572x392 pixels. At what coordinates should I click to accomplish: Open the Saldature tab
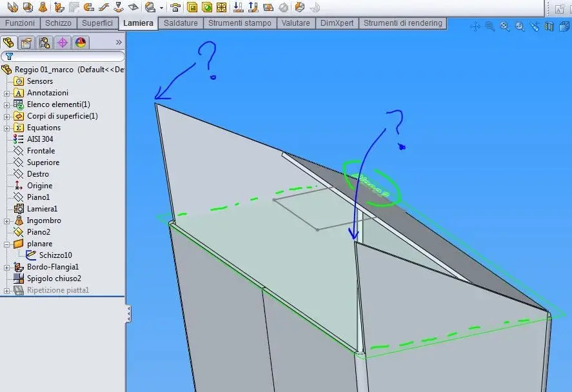tap(181, 23)
